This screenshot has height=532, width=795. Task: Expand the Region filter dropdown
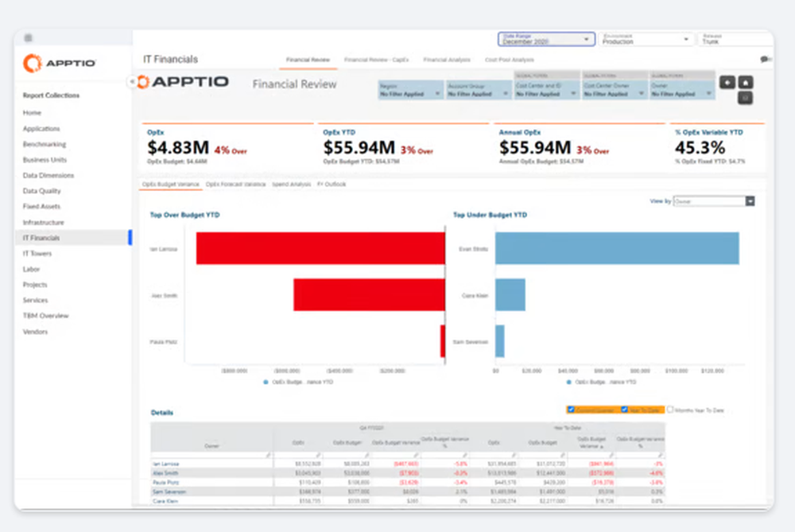pyautogui.click(x=410, y=91)
